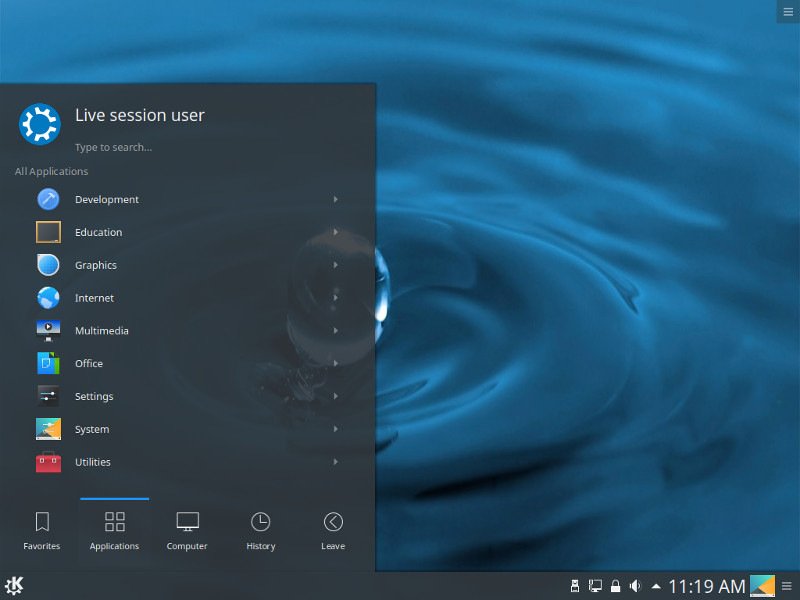Image resolution: width=800 pixels, height=600 pixels.
Task: Click the KDE user avatar icon
Action: tap(40, 124)
